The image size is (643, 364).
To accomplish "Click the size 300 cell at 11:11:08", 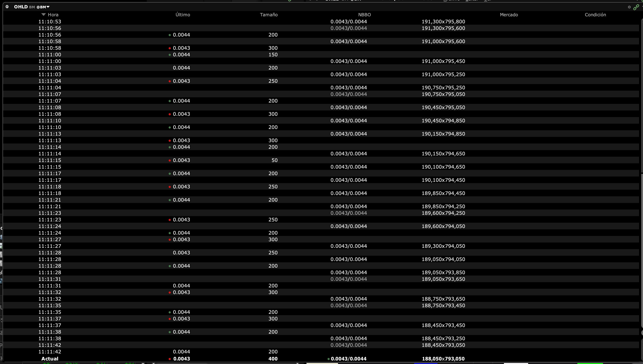I will (273, 114).
